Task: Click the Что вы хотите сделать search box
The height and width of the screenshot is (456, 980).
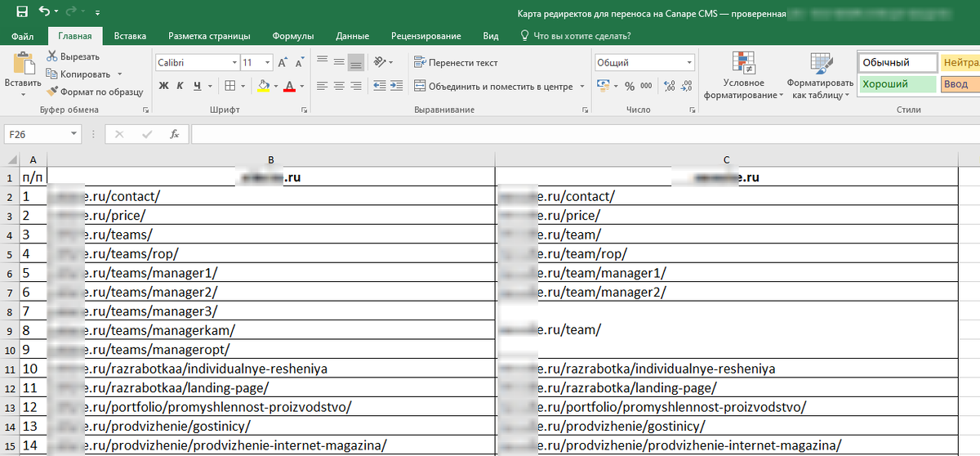Action: 576,36
